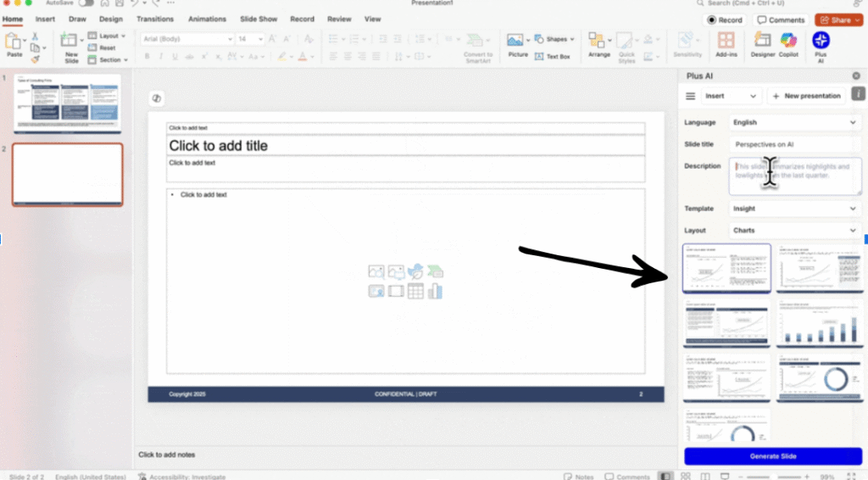Open the Language dropdown showing English
The width and height of the screenshot is (868, 480).
coord(794,122)
